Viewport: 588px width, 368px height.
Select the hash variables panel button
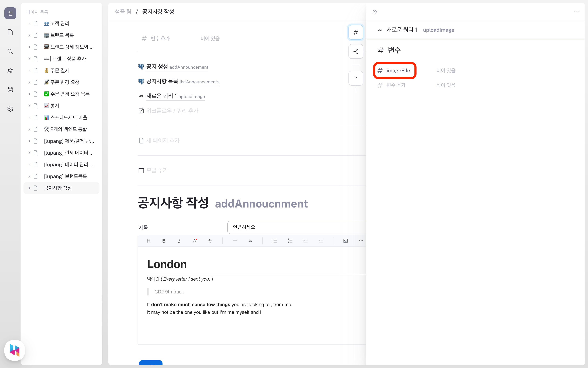pos(356,32)
